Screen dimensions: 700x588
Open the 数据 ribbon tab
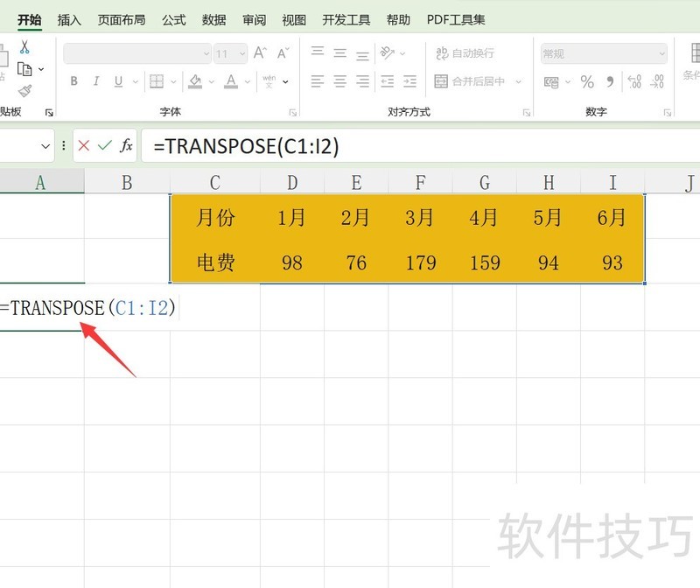(x=213, y=18)
